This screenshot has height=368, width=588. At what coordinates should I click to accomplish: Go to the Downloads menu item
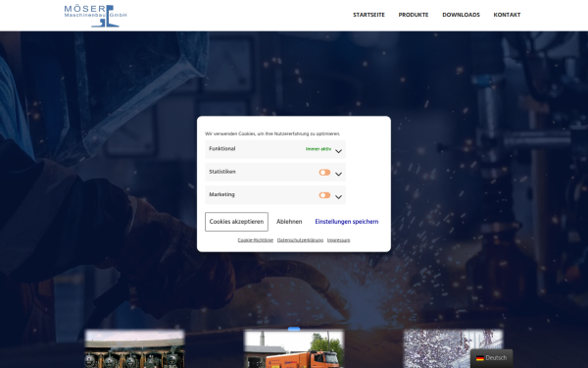point(461,15)
